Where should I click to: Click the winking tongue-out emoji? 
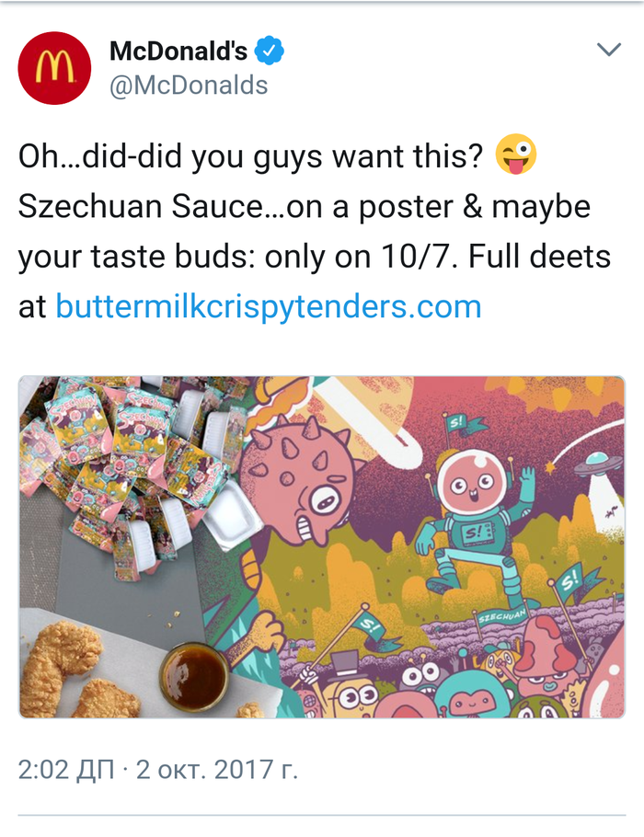pos(516,156)
